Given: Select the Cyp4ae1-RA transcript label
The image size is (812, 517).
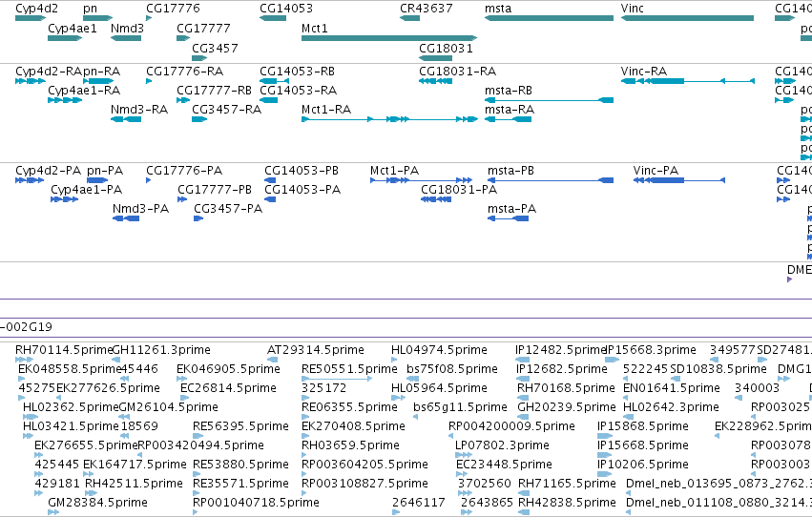Looking at the screenshot, I should (84, 90).
